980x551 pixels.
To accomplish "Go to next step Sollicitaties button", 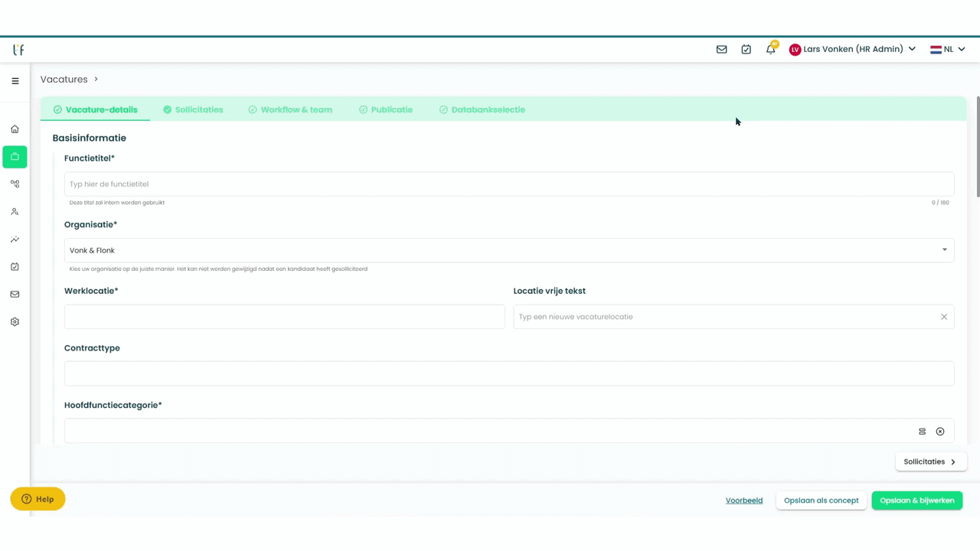I will tap(931, 461).
